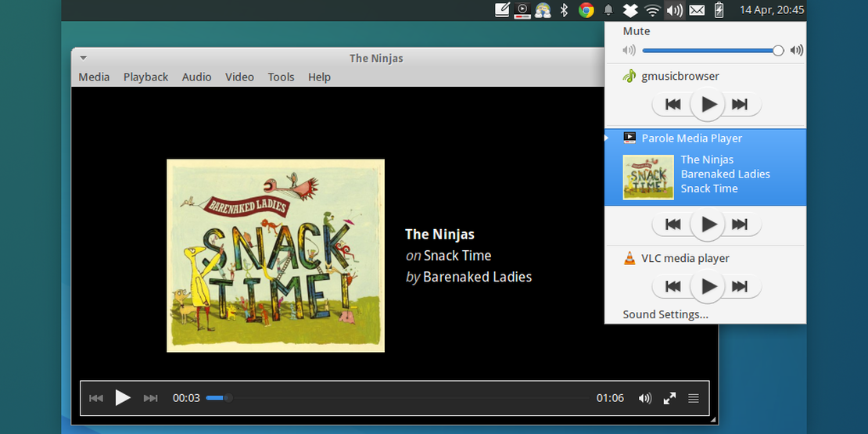This screenshot has height=434, width=868.
Task: Click the bold 'The Ninjas' title in the player
Action: pos(439,234)
